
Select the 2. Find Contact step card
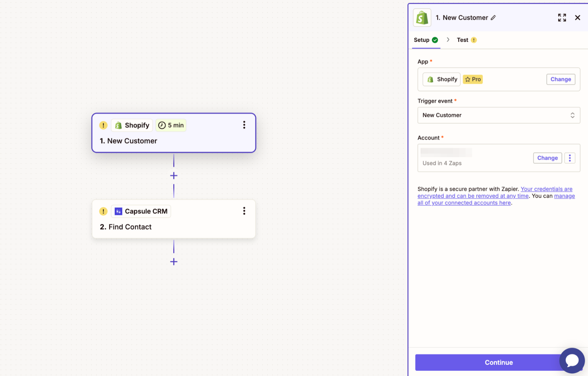click(x=174, y=219)
